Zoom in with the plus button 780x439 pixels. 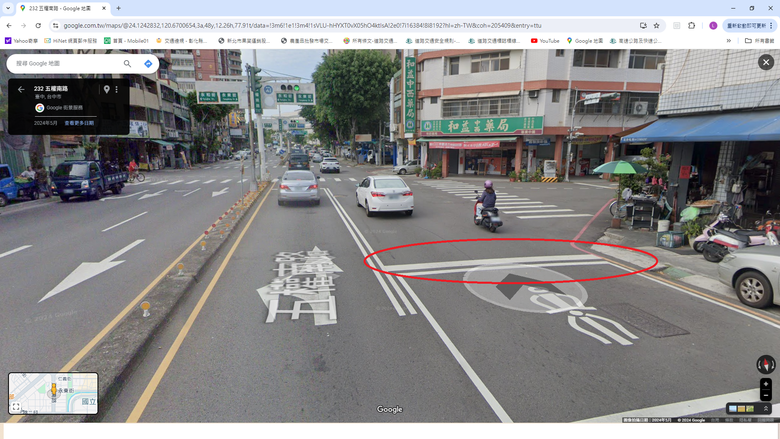click(x=766, y=384)
